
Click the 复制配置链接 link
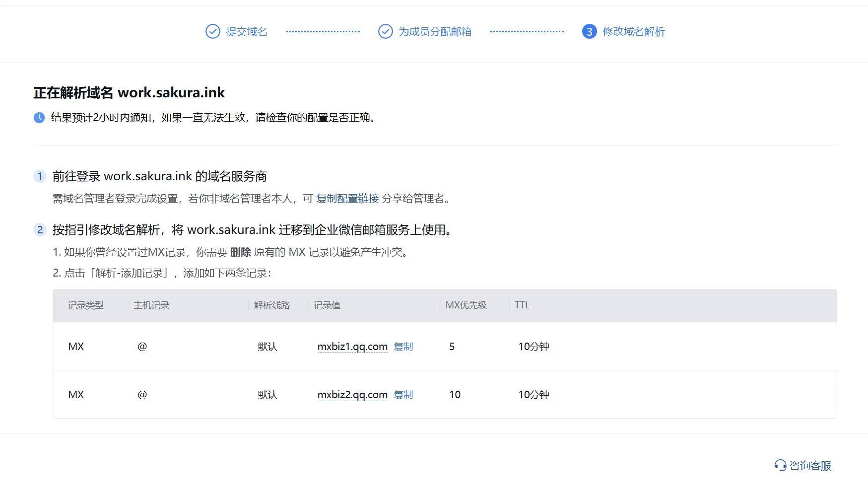(347, 199)
